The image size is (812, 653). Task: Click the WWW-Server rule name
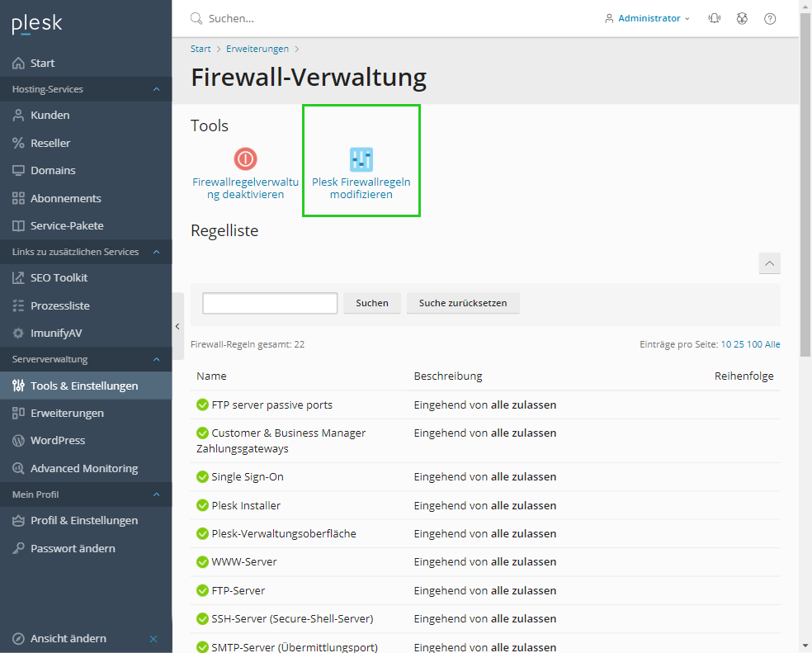coord(244,562)
